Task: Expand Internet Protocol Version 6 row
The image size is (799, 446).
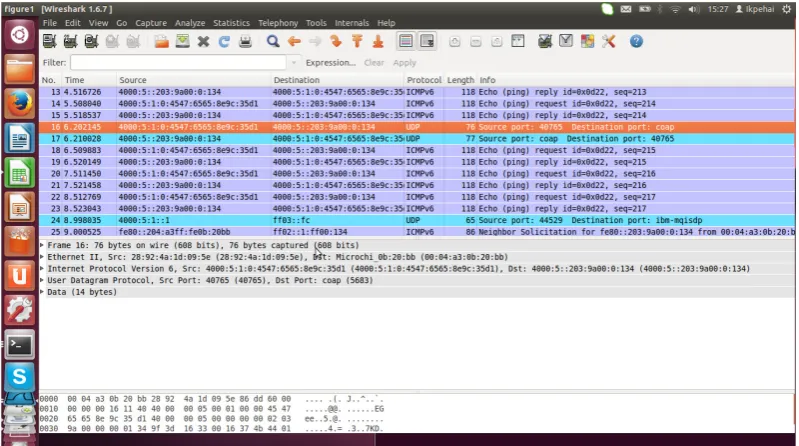Action: pyautogui.click(x=42, y=269)
